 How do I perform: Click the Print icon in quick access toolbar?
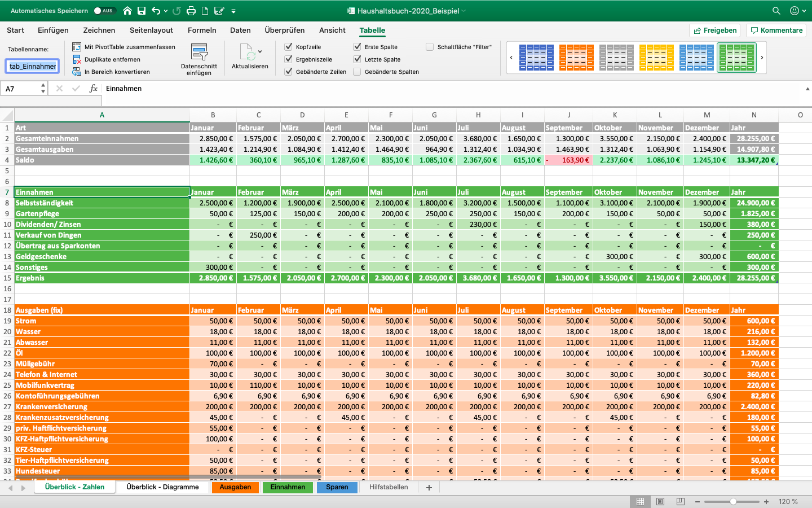click(191, 11)
